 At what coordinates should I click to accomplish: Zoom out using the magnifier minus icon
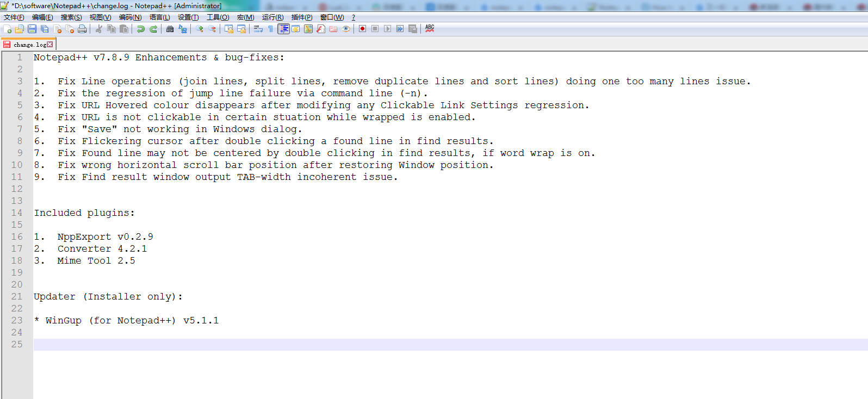tap(212, 29)
